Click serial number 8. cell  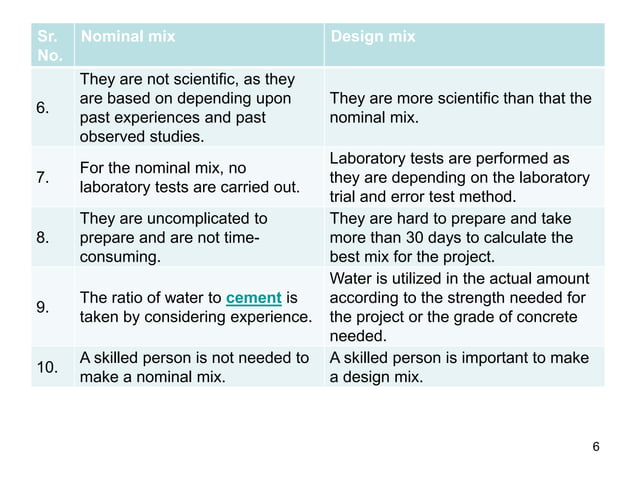(x=45, y=238)
